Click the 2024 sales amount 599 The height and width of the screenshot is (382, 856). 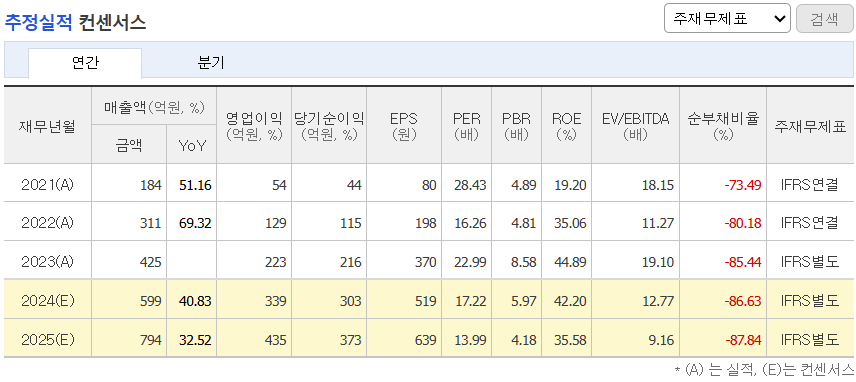[151, 301]
